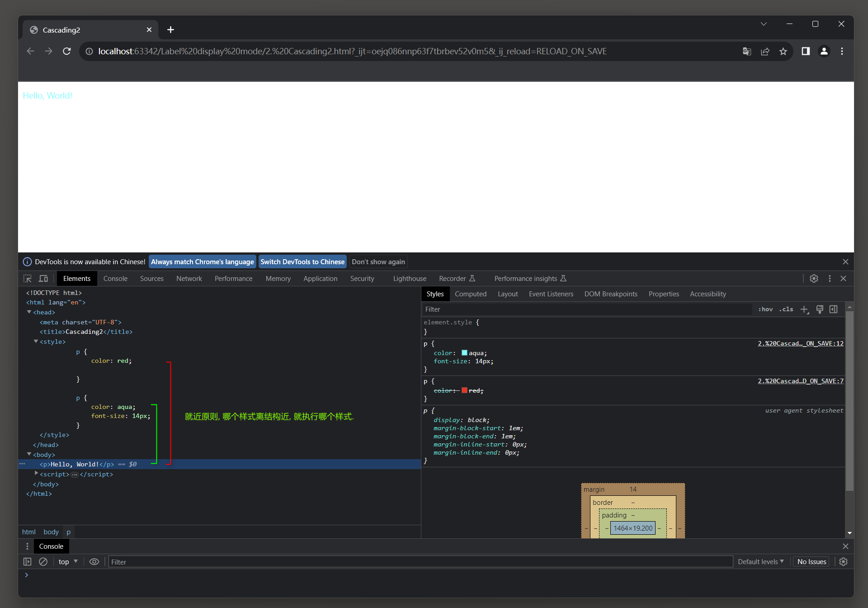Toggle the browser side panel icon
868x608 pixels.
[806, 52]
